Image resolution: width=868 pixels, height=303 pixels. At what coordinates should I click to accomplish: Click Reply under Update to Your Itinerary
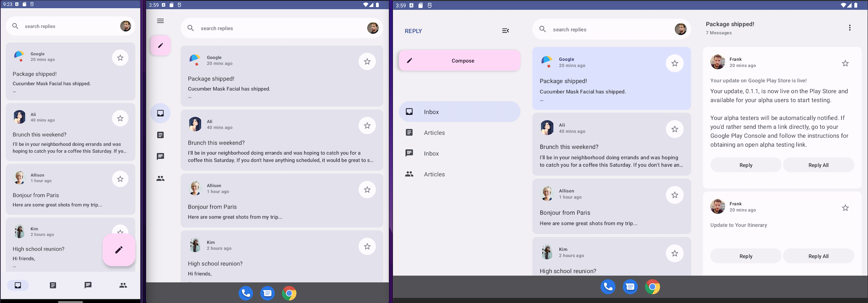[x=746, y=256]
